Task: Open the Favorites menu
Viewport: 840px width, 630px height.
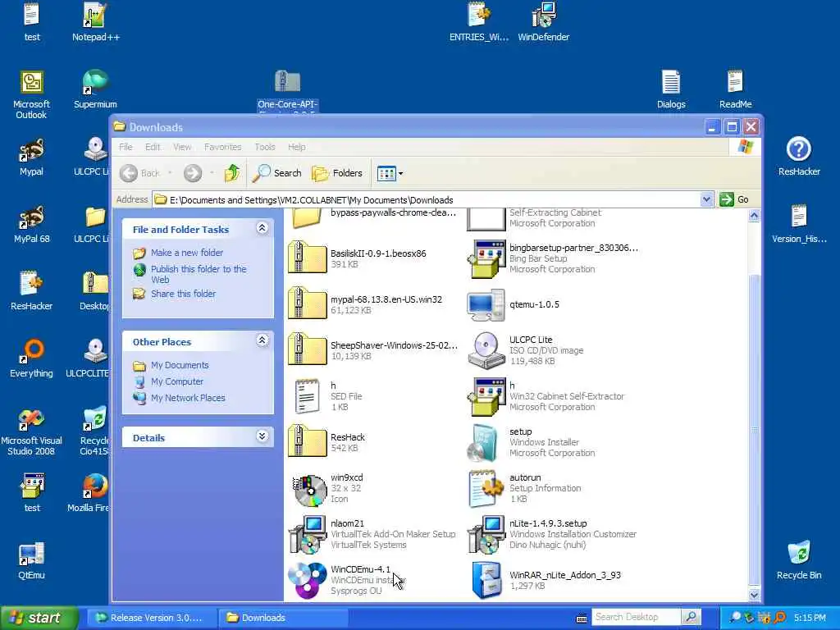Action: pyautogui.click(x=223, y=147)
